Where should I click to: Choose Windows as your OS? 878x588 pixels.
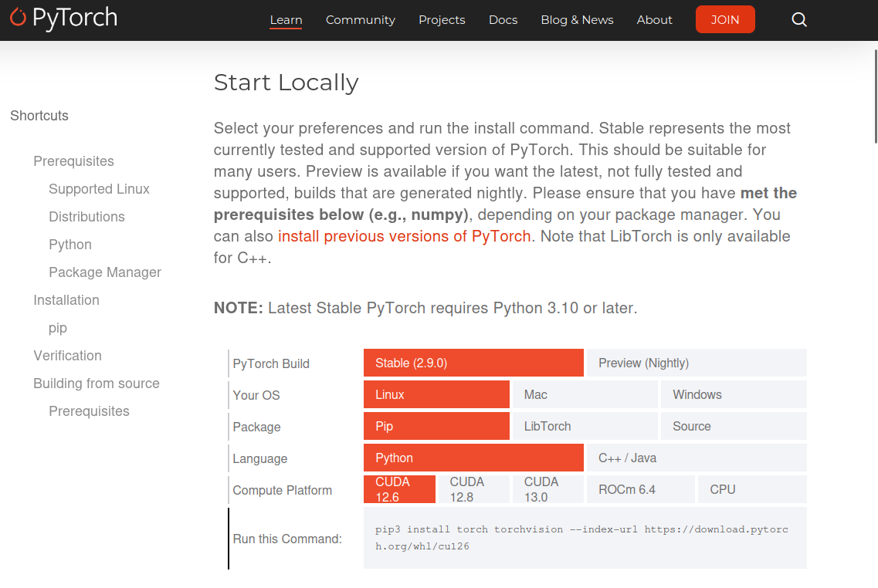[x=733, y=394]
